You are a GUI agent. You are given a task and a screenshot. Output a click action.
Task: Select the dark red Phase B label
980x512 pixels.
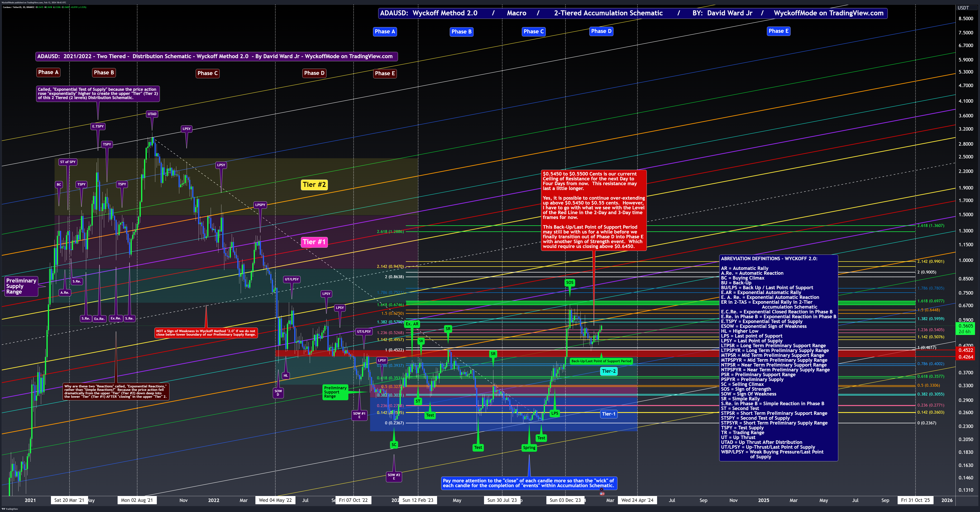pyautogui.click(x=104, y=73)
